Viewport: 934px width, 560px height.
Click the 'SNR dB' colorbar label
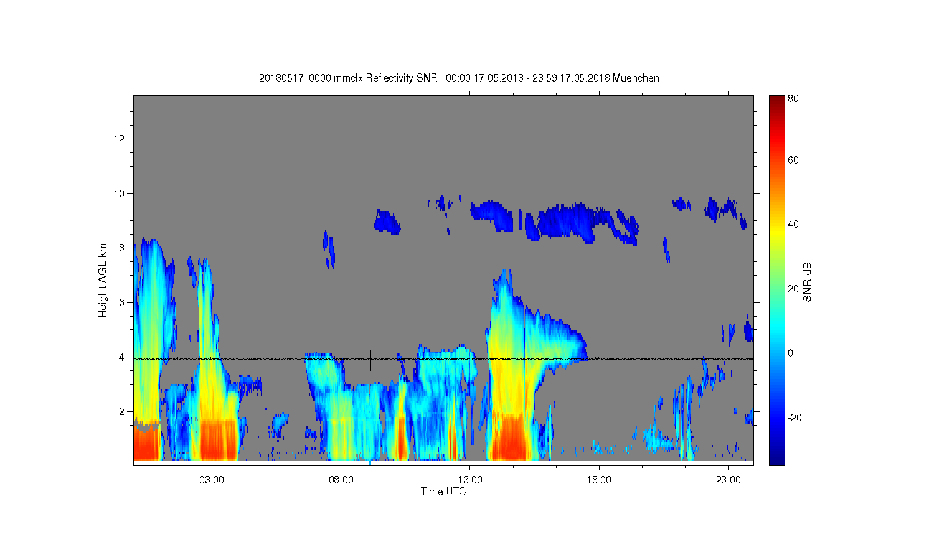point(808,282)
